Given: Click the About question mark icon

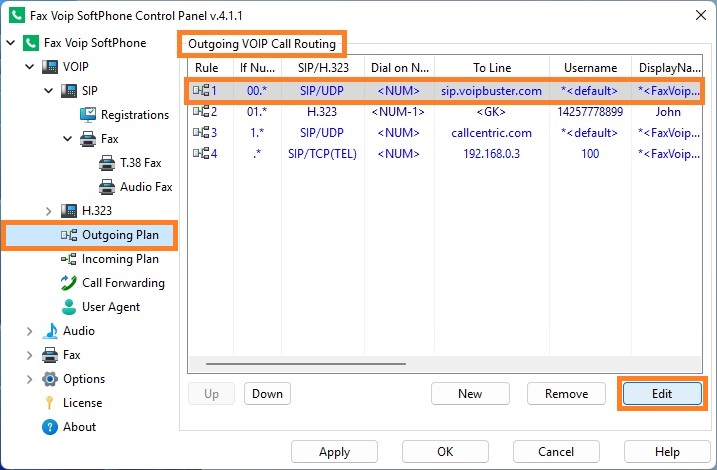Looking at the screenshot, I should coord(50,427).
